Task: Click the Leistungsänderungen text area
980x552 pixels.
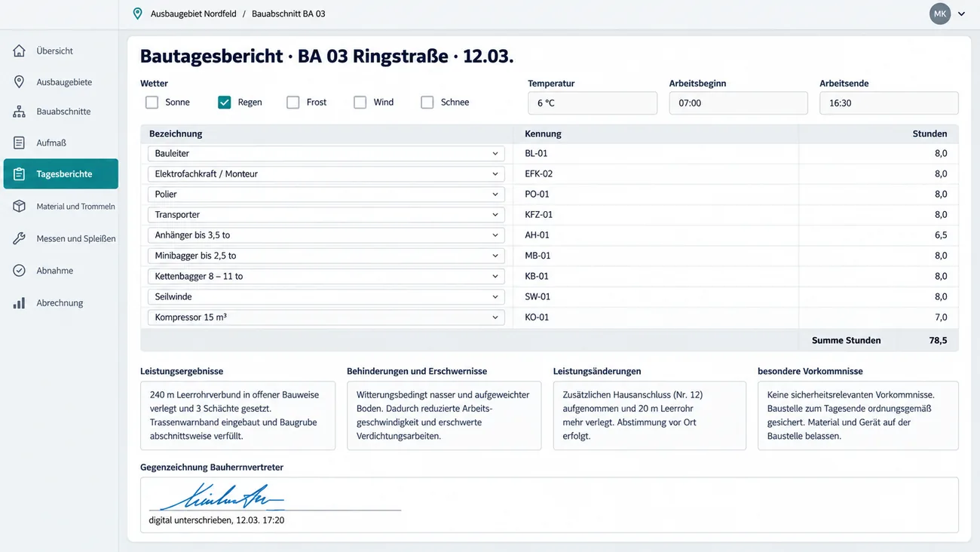Action: pos(650,416)
